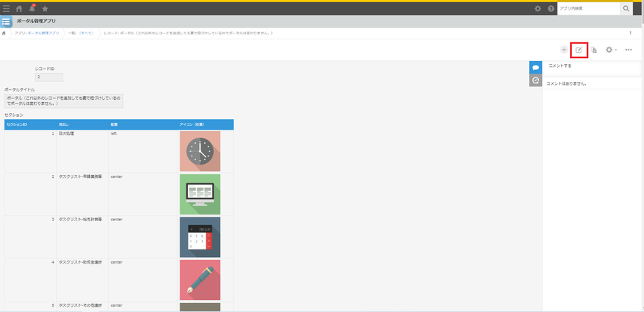Click the レコードID value field showing 2
This screenshot has width=644, height=312.
point(49,77)
